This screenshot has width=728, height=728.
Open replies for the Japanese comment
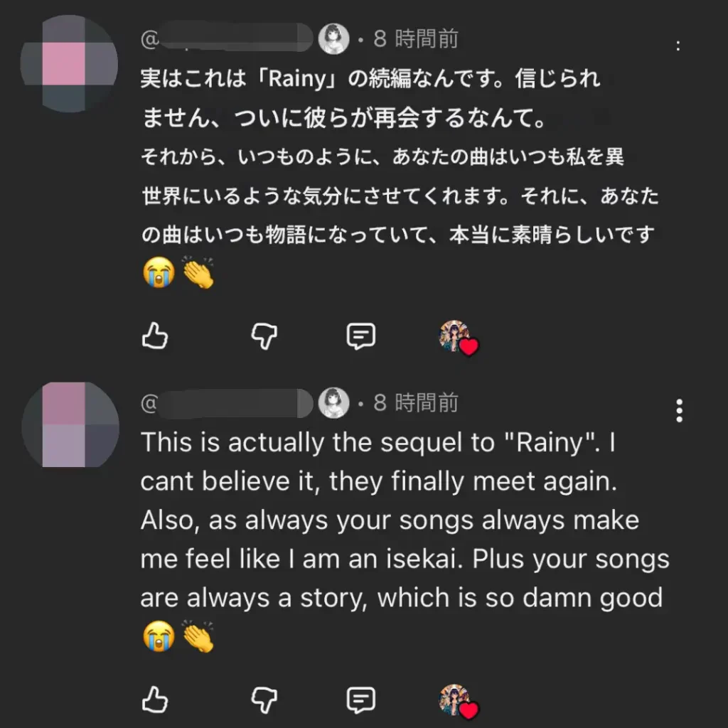click(360, 336)
